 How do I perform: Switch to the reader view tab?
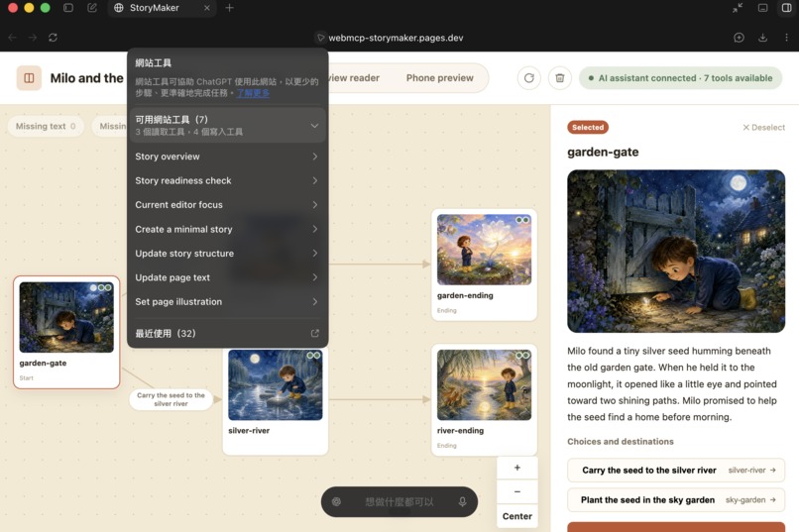(x=354, y=78)
